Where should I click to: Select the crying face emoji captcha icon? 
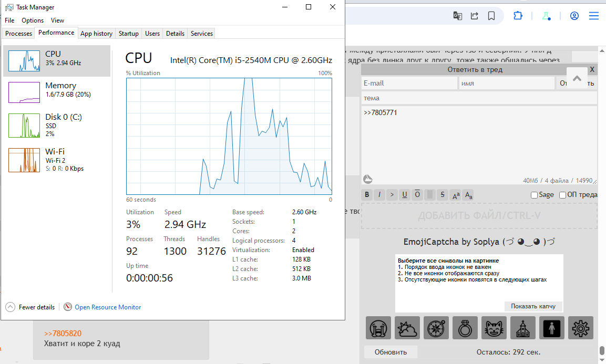[378, 328]
